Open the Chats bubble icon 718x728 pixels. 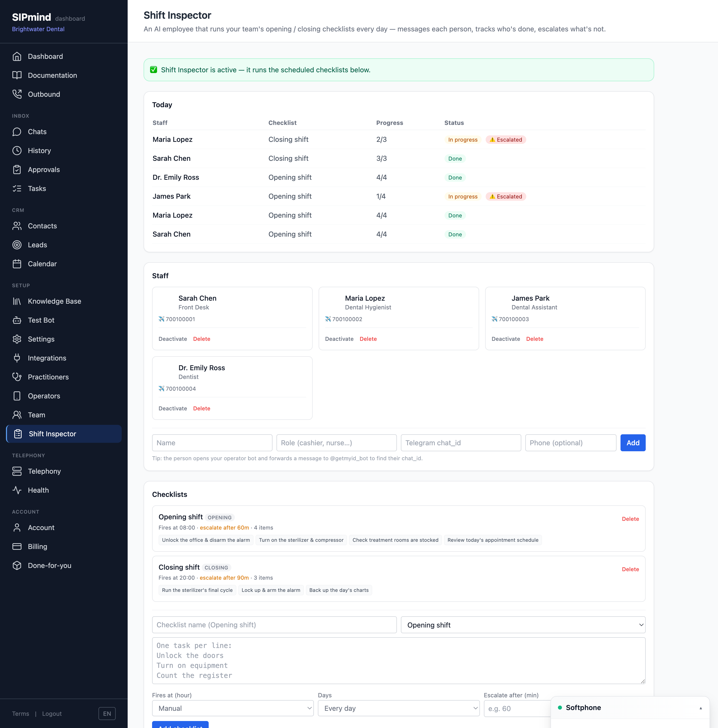[17, 132]
